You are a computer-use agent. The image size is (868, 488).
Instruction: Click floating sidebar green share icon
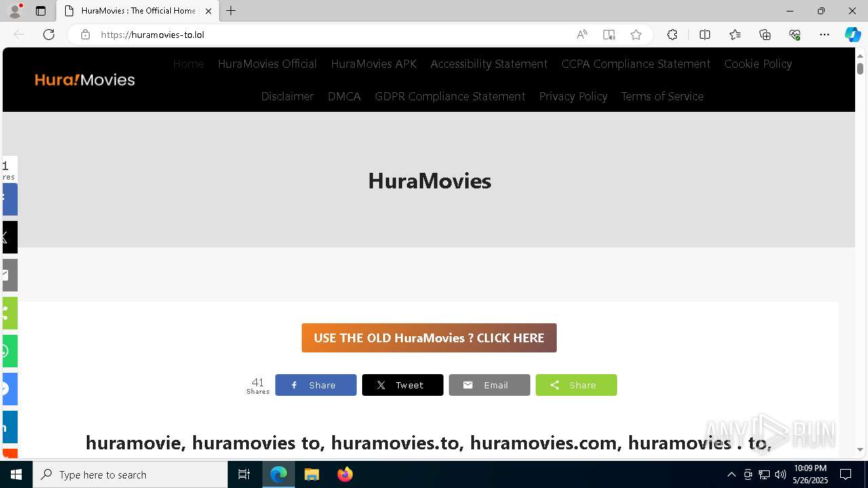tap(9, 313)
